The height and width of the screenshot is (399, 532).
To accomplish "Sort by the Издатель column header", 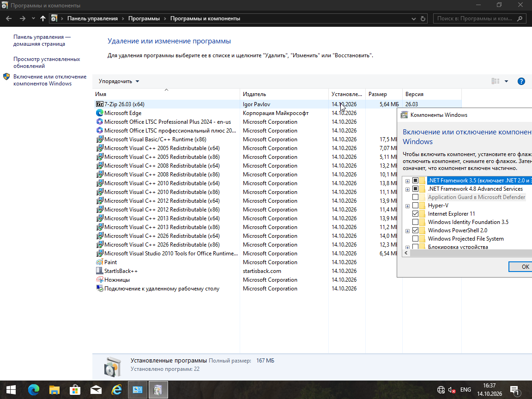I will [x=284, y=94].
